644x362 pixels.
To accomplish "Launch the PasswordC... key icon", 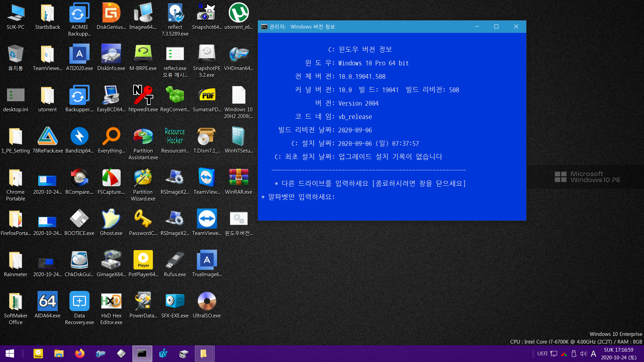I will coord(143,223).
